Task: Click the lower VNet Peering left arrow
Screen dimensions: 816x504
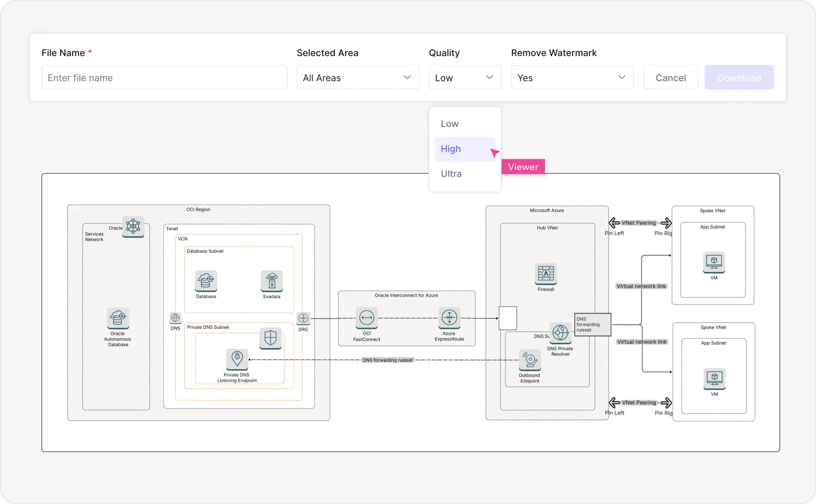Action: [x=614, y=403]
